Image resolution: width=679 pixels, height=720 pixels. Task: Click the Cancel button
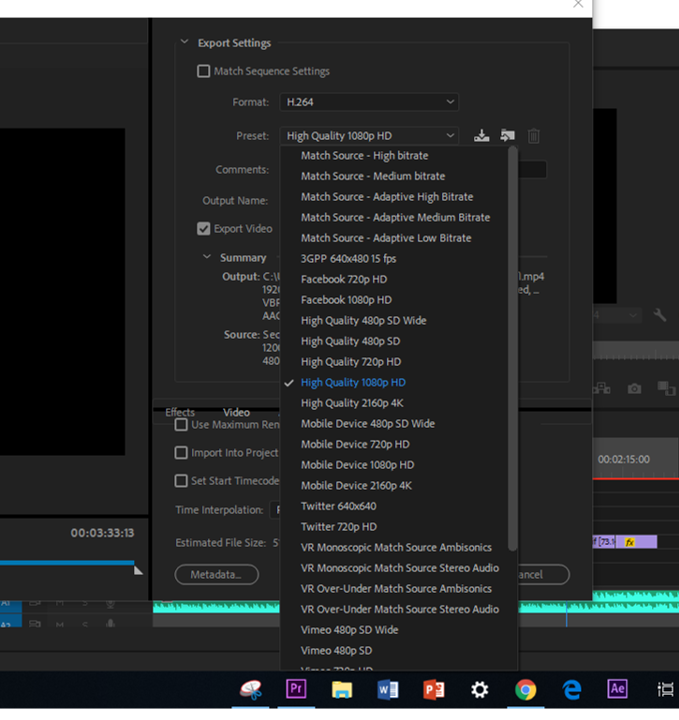(x=544, y=574)
